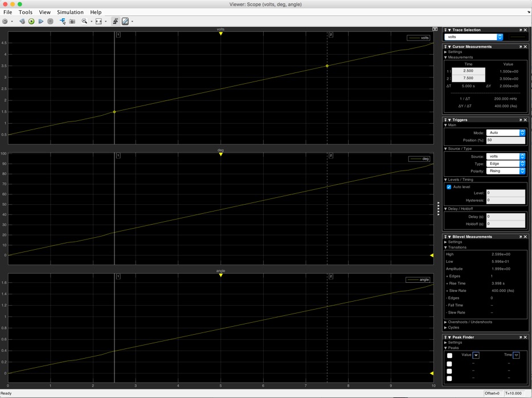Image resolution: width=532 pixels, height=398 pixels.
Task: Open the Simulink snapshot camera icon
Action: coord(72,22)
